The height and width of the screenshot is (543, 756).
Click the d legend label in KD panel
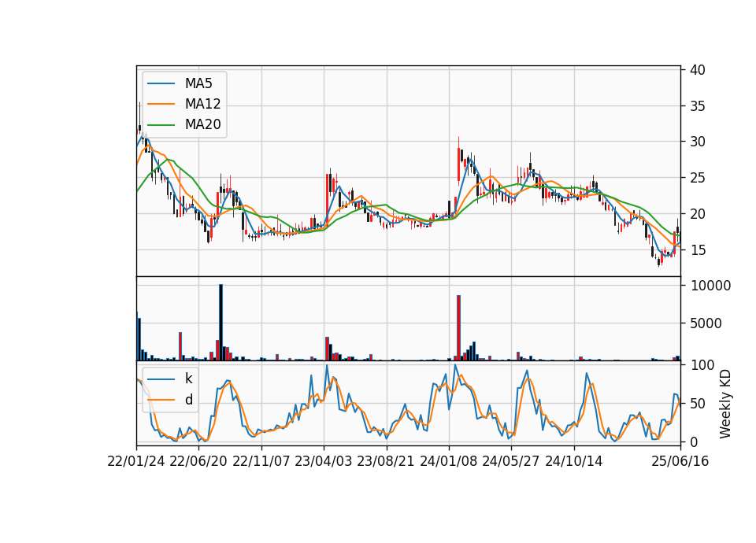(188, 400)
